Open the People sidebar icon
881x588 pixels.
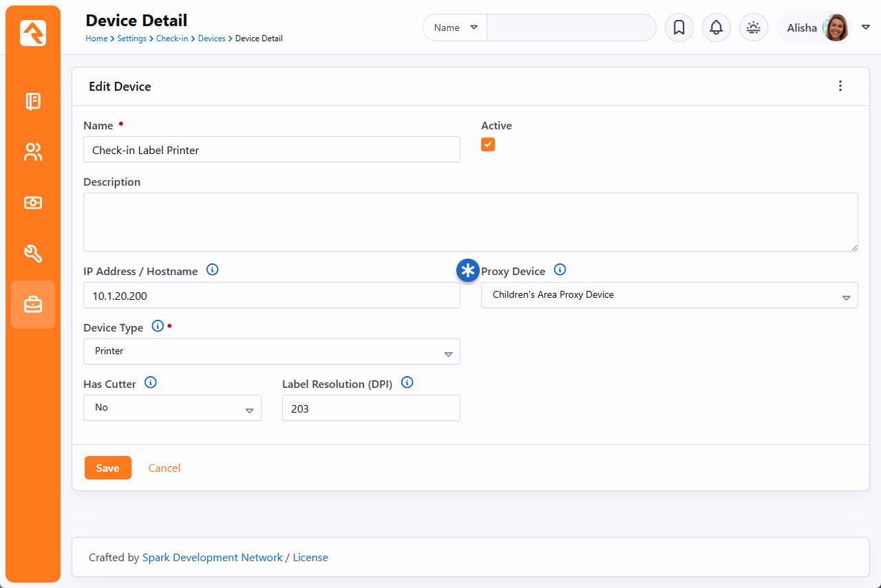pyautogui.click(x=33, y=152)
